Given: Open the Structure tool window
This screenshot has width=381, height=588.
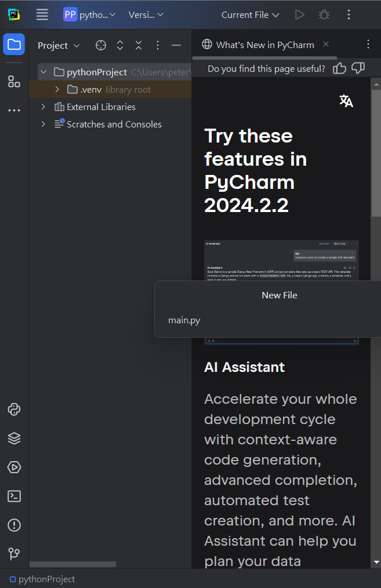Looking at the screenshot, I should tap(14, 81).
